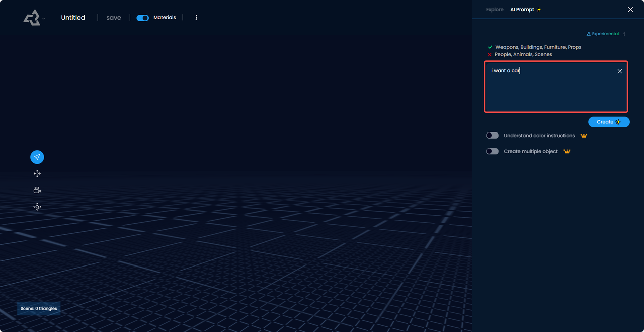
Task: Select the camera tool
Action: 37,190
